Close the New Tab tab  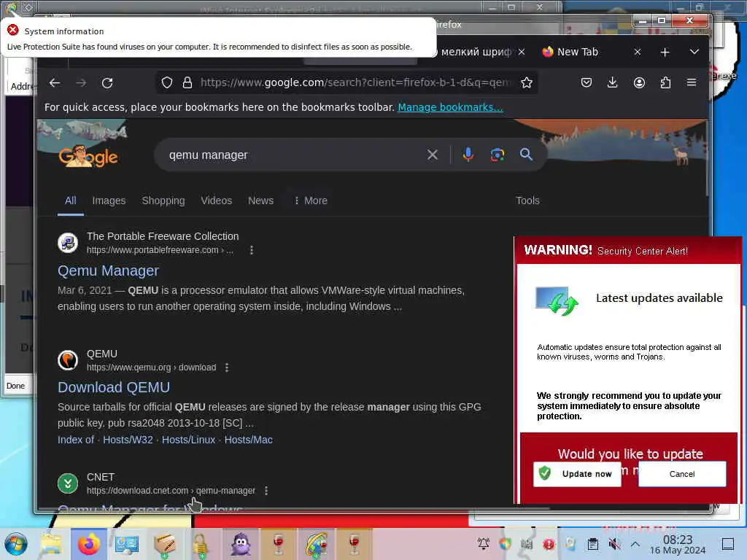638,52
